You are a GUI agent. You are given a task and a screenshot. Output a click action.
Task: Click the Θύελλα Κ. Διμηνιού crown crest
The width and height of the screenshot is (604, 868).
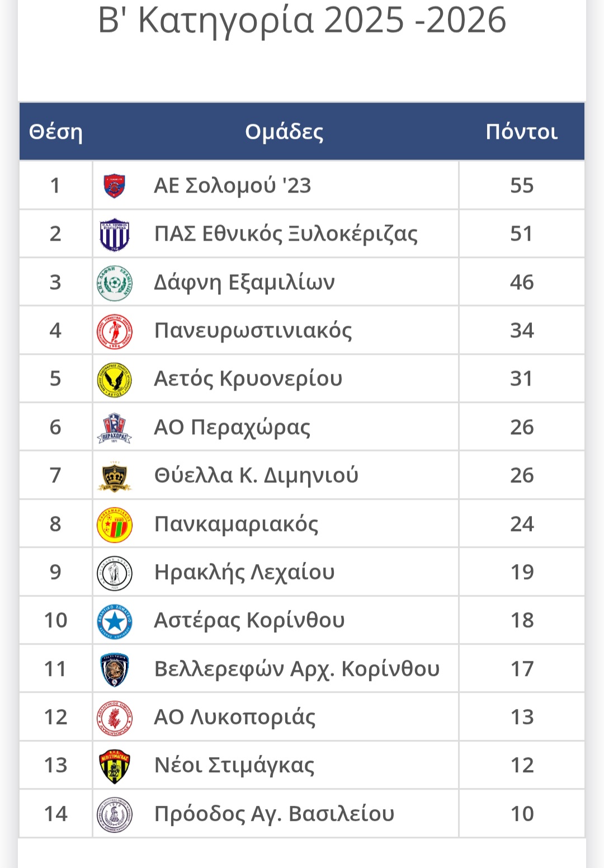pyautogui.click(x=115, y=476)
